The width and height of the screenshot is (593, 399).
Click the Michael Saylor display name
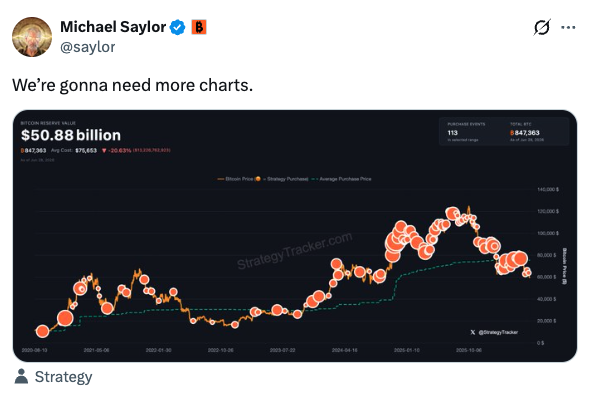point(113,27)
